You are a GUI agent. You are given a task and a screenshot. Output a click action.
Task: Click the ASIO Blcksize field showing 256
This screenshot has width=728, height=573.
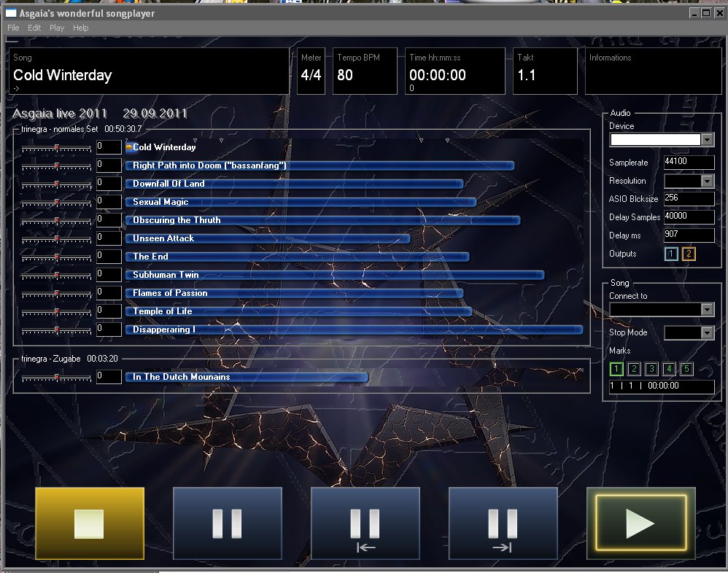click(689, 198)
